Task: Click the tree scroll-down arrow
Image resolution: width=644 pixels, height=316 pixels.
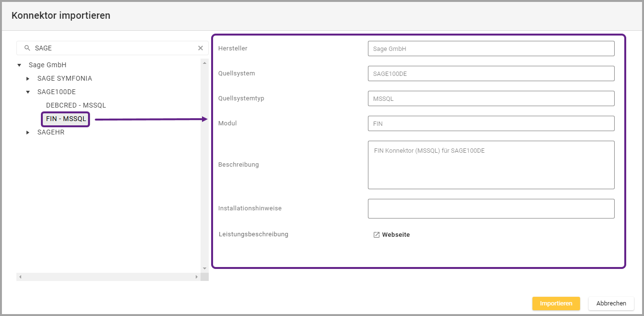Action: (x=204, y=268)
